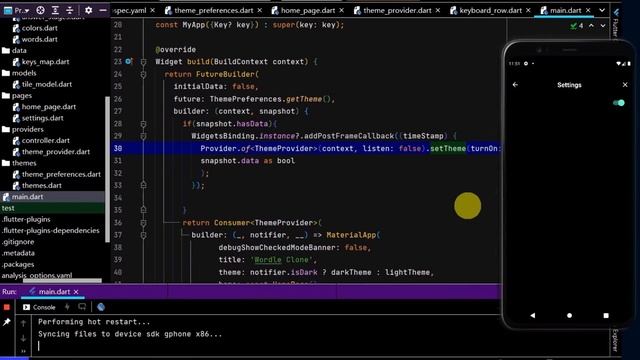Close the keyboard_row.dart tab
Image resolution: width=640 pixels, height=360 pixels.
pyautogui.click(x=528, y=10)
